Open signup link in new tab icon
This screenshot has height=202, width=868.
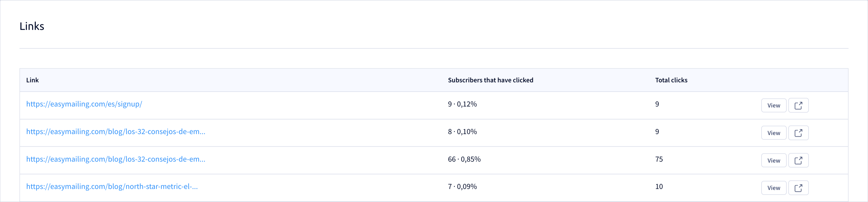(798, 105)
